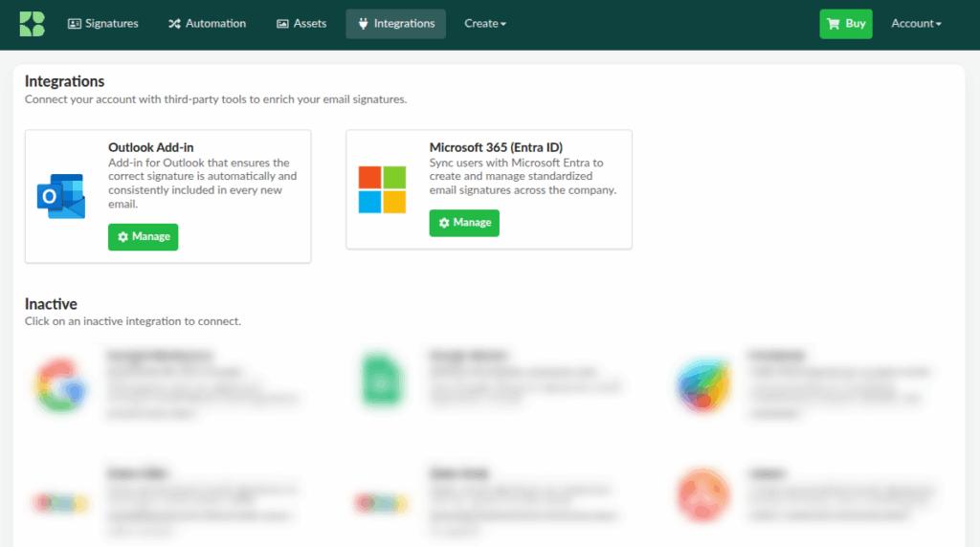
Task: Open the Automation tab
Action: [x=207, y=24]
